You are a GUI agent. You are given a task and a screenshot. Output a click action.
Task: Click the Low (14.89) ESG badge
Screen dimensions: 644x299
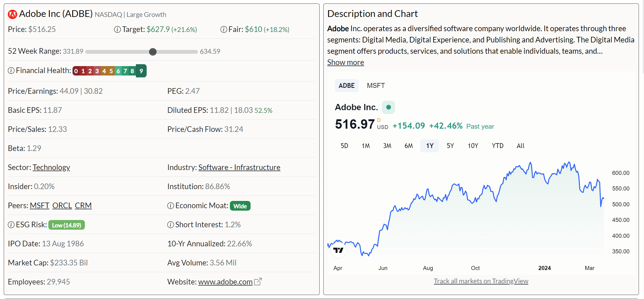[x=67, y=225]
